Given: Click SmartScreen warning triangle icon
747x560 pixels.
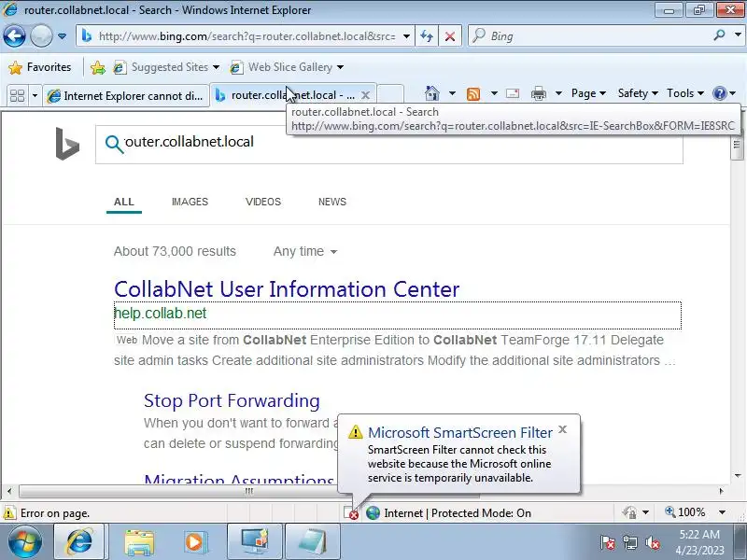Looking at the screenshot, I should click(355, 432).
